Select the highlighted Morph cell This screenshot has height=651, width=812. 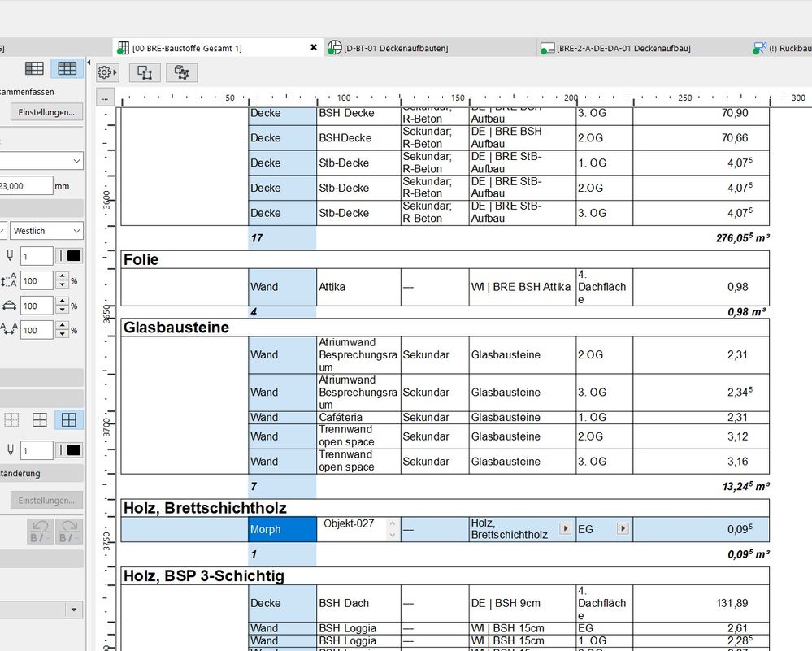coord(282,529)
